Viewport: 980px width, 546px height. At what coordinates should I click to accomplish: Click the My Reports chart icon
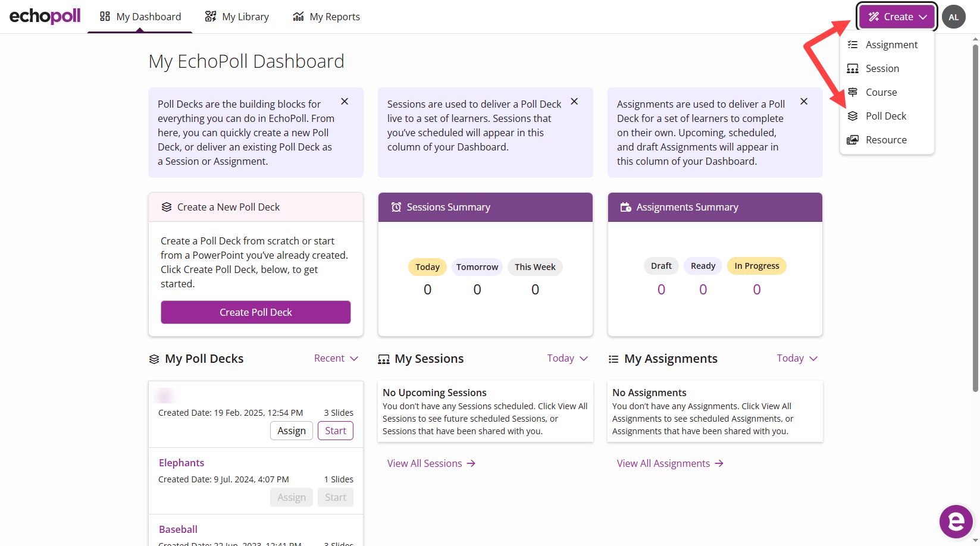click(x=299, y=17)
